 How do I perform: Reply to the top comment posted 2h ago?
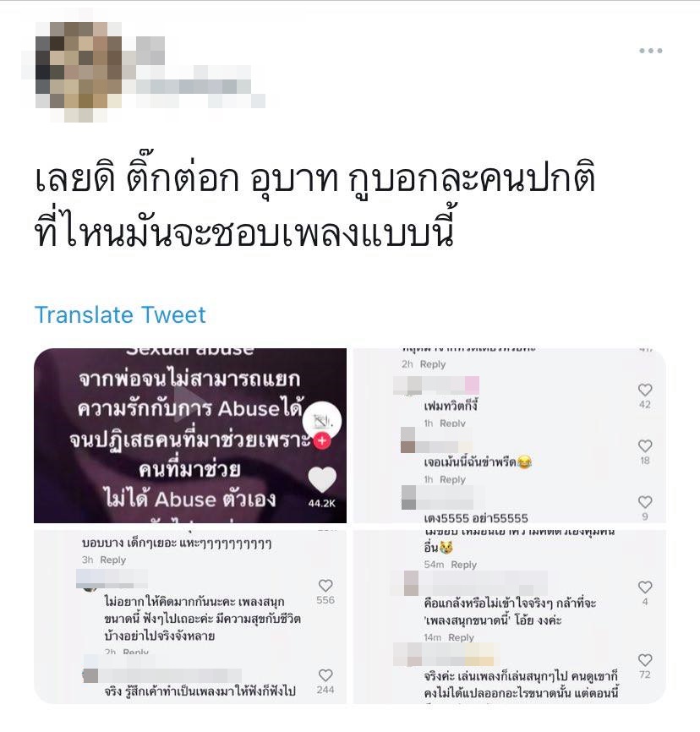pyautogui.click(x=433, y=364)
